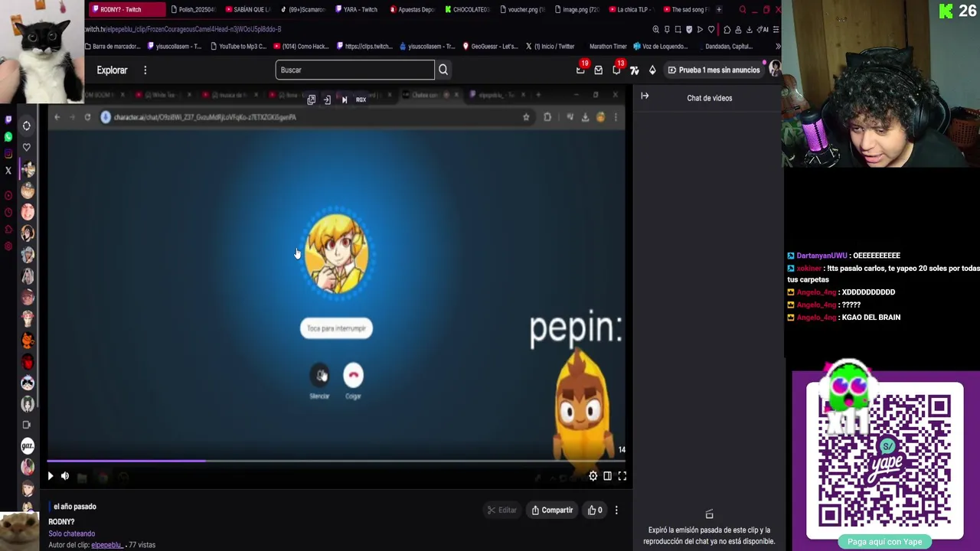
Task: Open WhatsApp icon in browser sidebar
Action: pyautogui.click(x=8, y=136)
